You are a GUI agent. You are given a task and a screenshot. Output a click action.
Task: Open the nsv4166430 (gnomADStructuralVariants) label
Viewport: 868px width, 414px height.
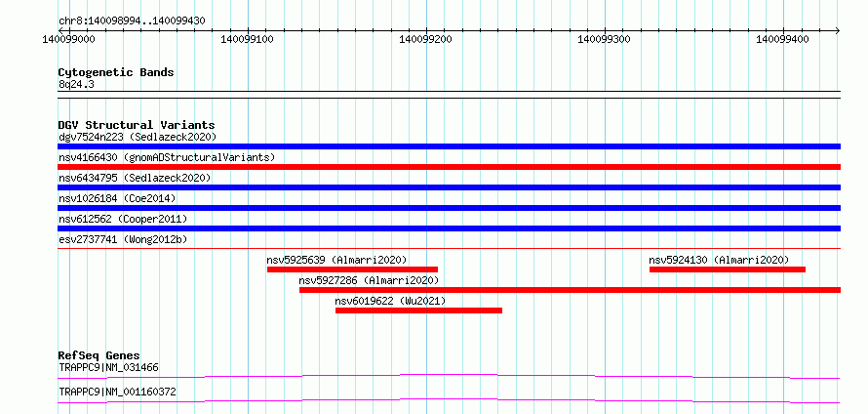pyautogui.click(x=167, y=157)
